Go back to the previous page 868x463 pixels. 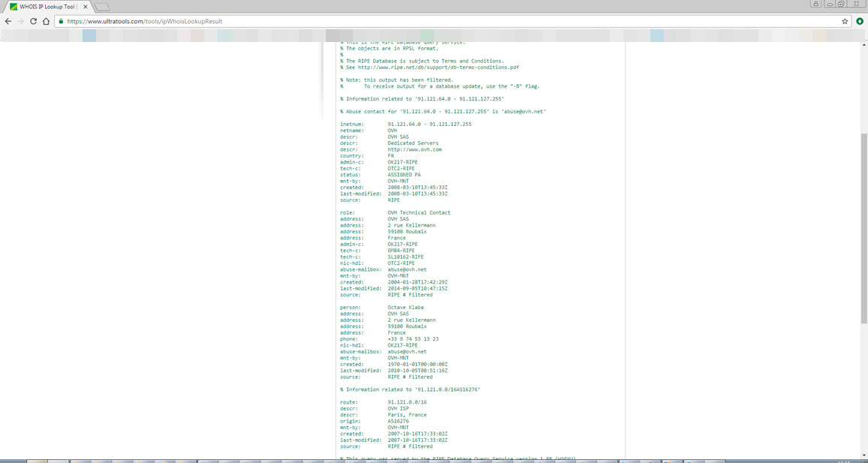click(x=8, y=21)
